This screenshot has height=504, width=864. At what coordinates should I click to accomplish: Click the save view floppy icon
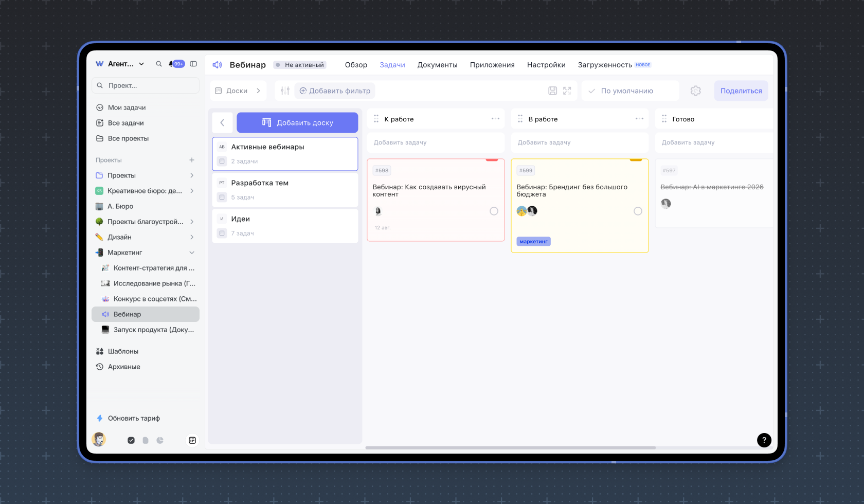pyautogui.click(x=552, y=91)
